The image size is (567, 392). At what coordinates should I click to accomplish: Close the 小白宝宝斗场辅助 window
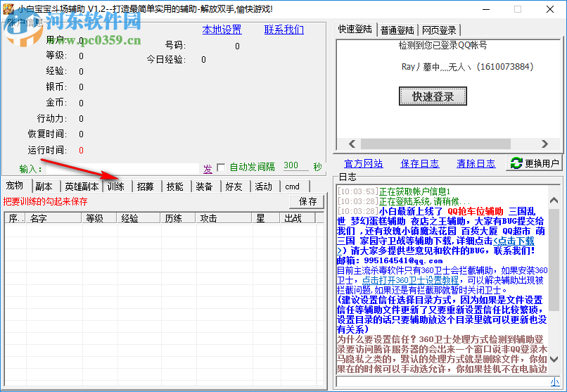pos(550,9)
